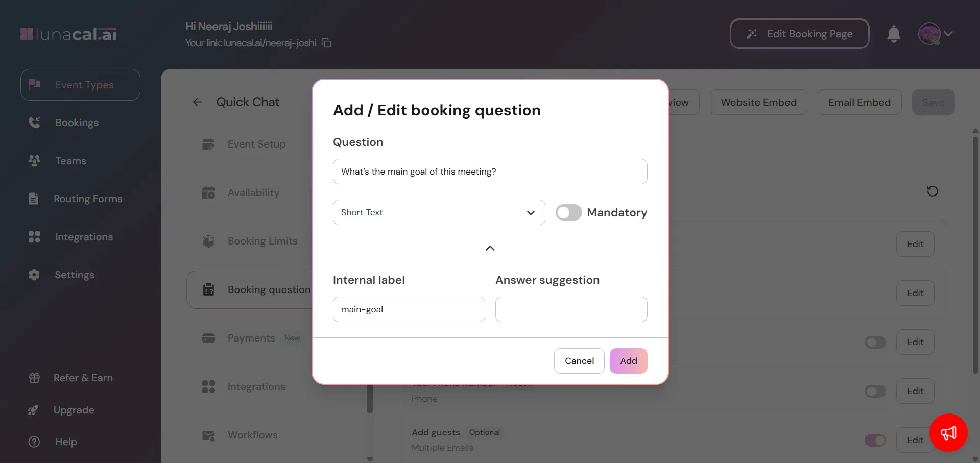The image size is (980, 463).
Task: Click the reset refresh icon
Action: click(932, 191)
